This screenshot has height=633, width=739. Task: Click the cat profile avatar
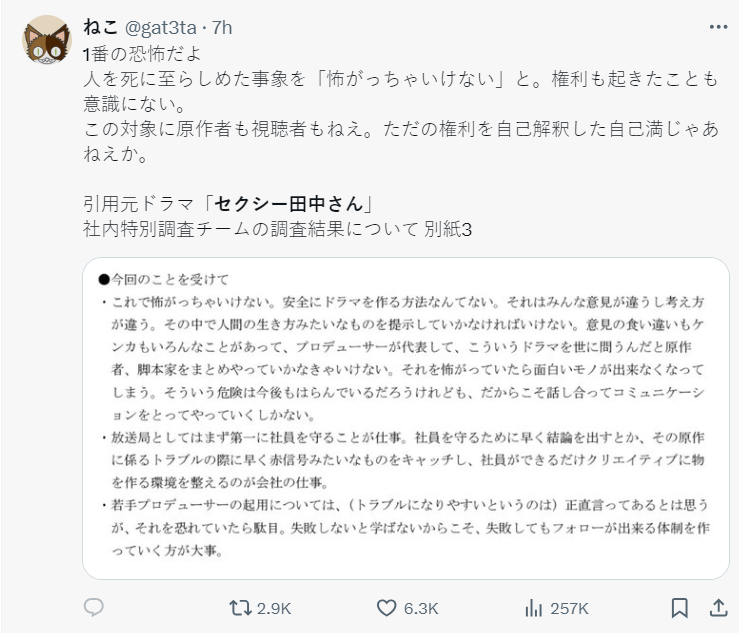45,42
